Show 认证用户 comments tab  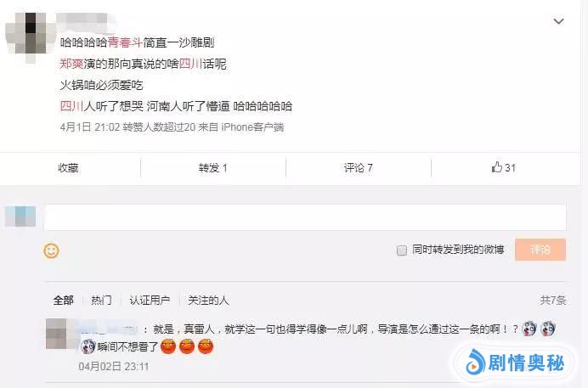click(x=150, y=300)
